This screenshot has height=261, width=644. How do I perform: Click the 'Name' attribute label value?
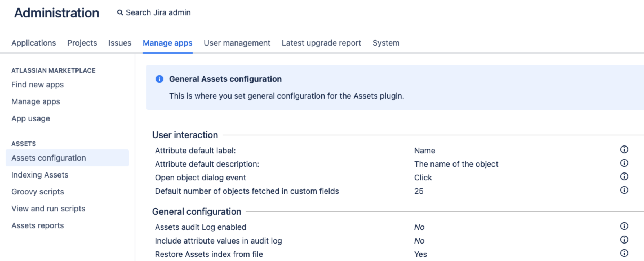pos(425,151)
